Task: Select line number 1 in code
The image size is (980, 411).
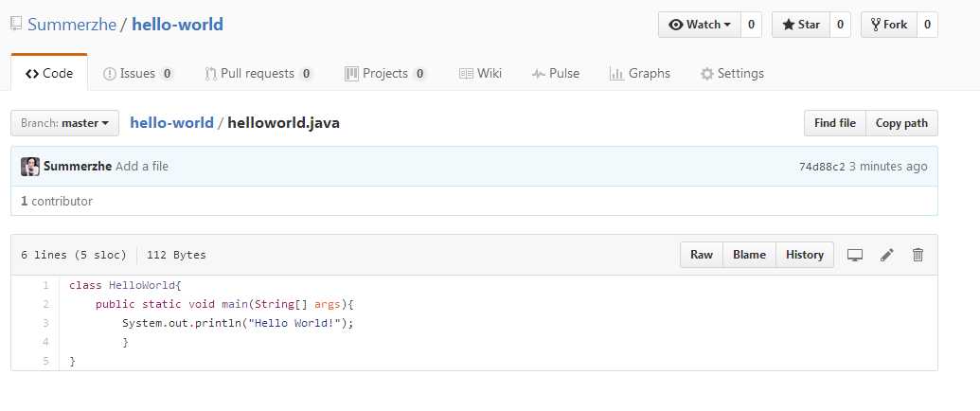Action: coord(45,285)
